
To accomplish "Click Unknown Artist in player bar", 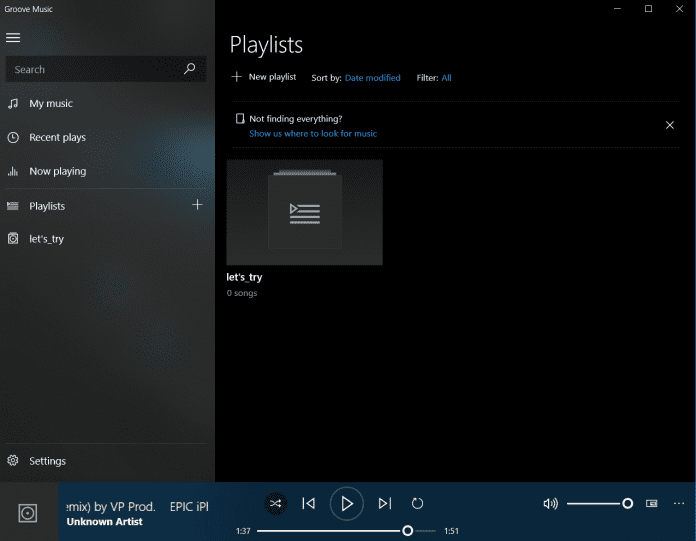I will pos(104,521).
